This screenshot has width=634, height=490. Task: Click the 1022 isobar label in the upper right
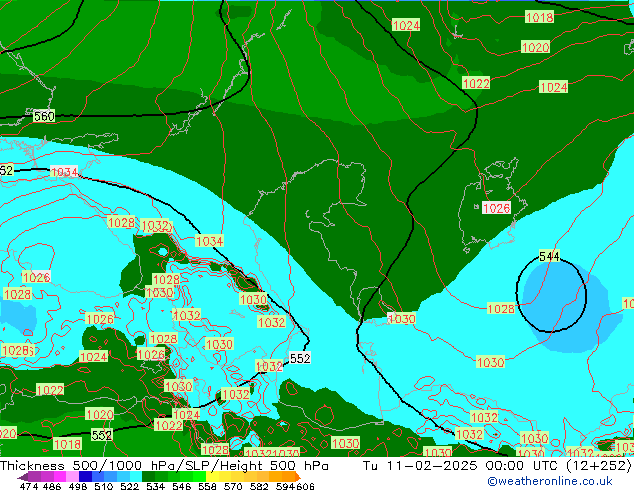pyautogui.click(x=476, y=84)
